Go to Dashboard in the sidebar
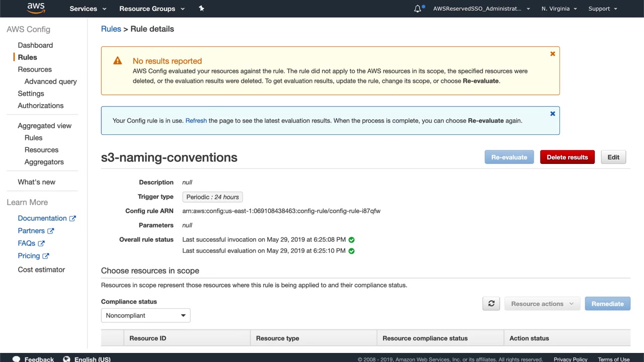This screenshot has width=644, height=362. coord(35,45)
